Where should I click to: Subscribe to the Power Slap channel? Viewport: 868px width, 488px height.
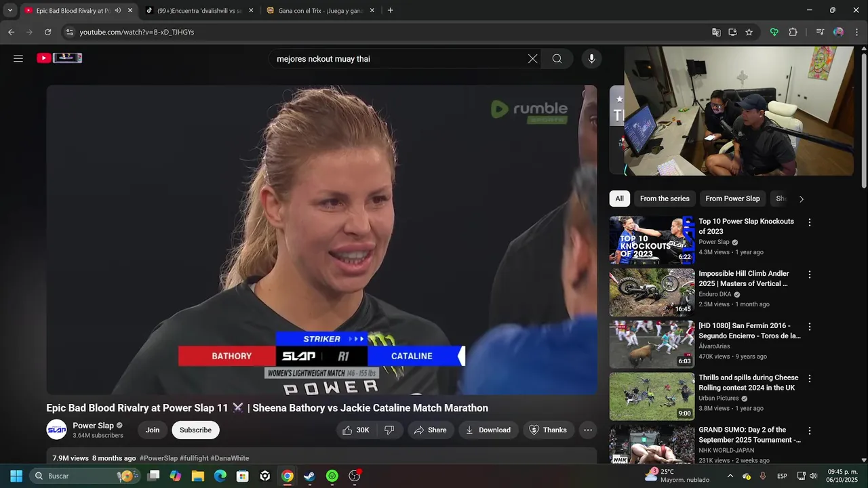tap(195, 430)
